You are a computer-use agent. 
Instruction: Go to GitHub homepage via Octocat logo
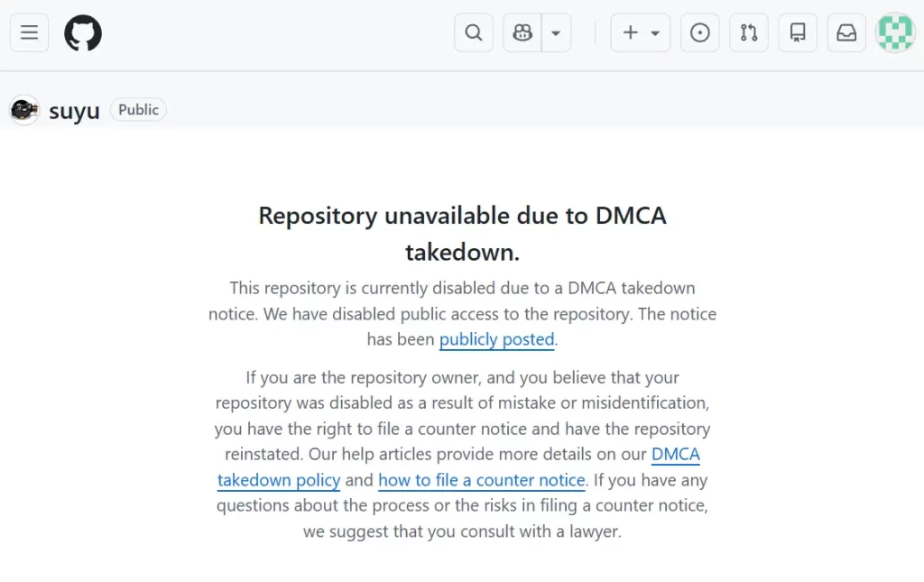click(82, 32)
